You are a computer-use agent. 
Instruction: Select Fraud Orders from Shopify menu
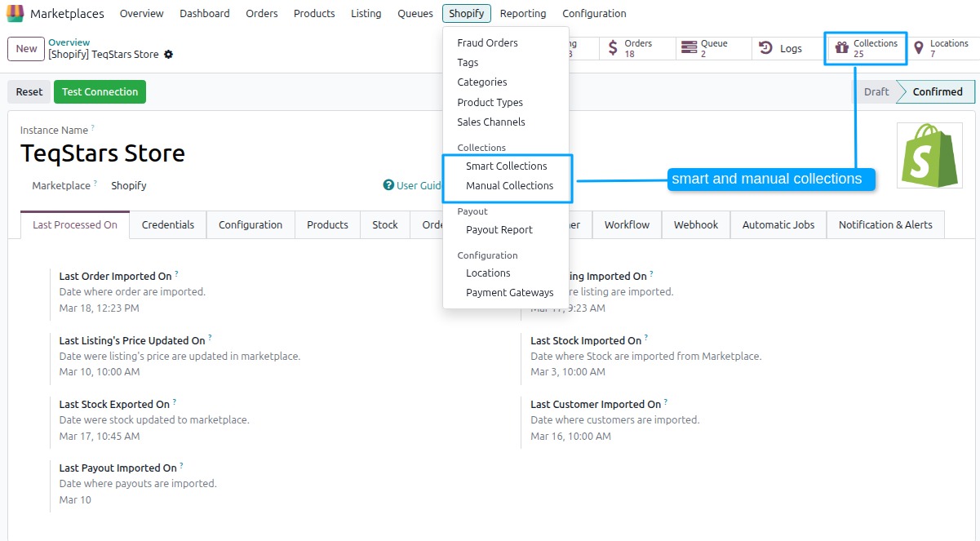click(x=506, y=42)
